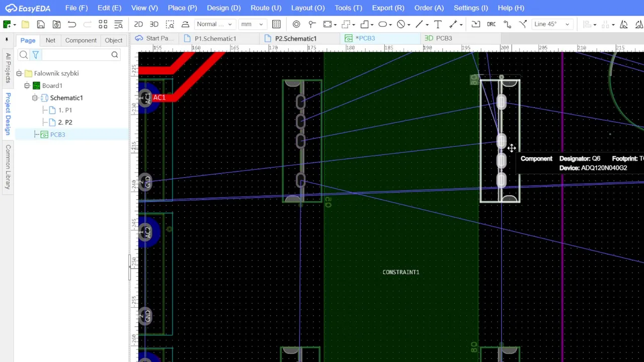Image resolution: width=644 pixels, height=362 pixels.
Task: Select the copper region rectangle tool
Action: (x=328, y=24)
